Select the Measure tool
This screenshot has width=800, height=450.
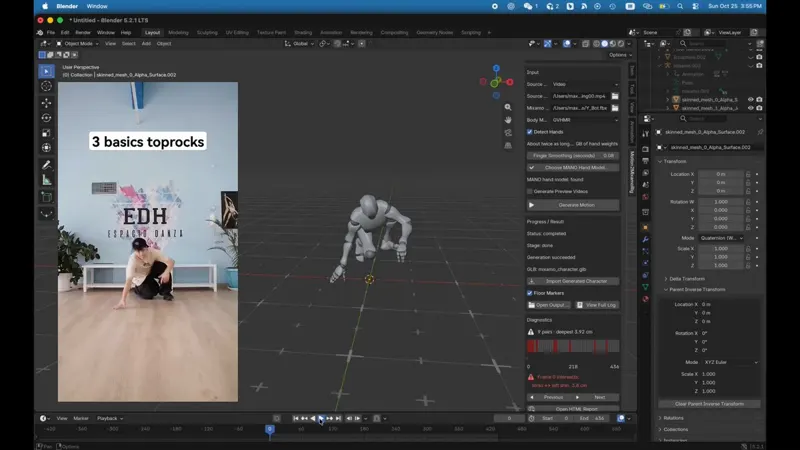[46, 180]
